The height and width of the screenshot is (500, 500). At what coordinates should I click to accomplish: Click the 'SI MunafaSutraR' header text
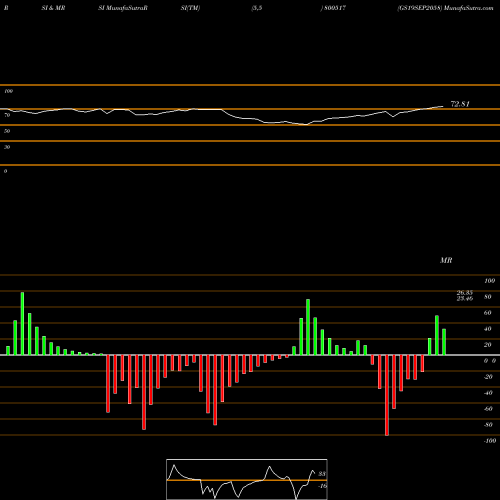point(123,8)
